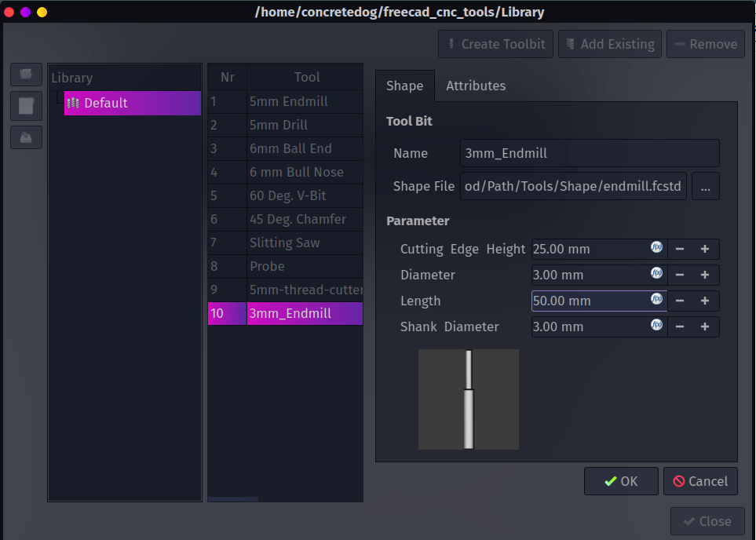Increase the Cutting Edge Height value
Viewport: 756px width, 540px height.
(705, 249)
